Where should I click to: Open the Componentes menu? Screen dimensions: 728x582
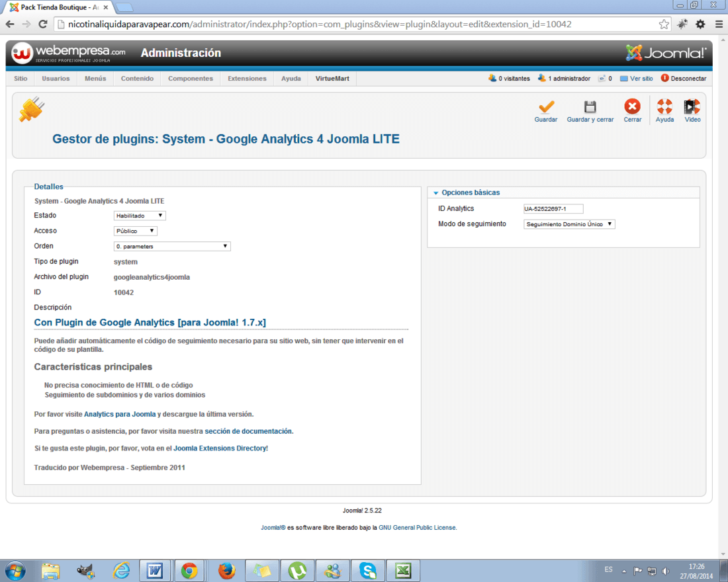click(x=191, y=79)
